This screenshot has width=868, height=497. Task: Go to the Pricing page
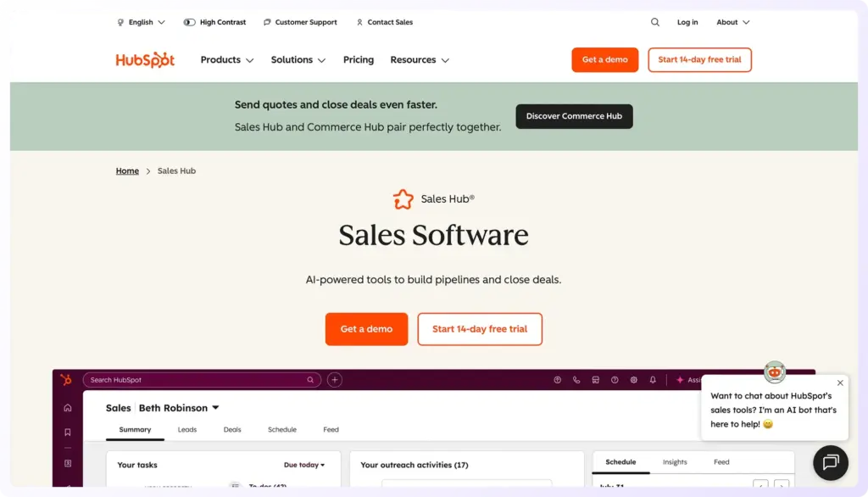click(359, 60)
